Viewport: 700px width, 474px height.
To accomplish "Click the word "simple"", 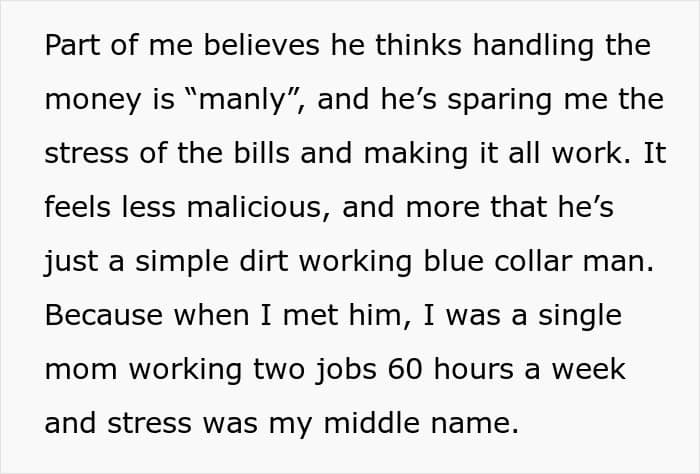I will click(182, 263).
